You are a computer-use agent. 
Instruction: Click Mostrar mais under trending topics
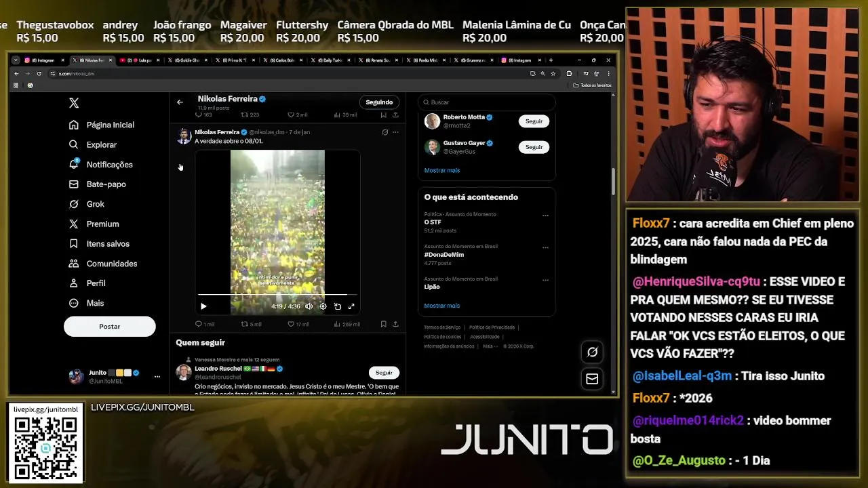tap(442, 306)
